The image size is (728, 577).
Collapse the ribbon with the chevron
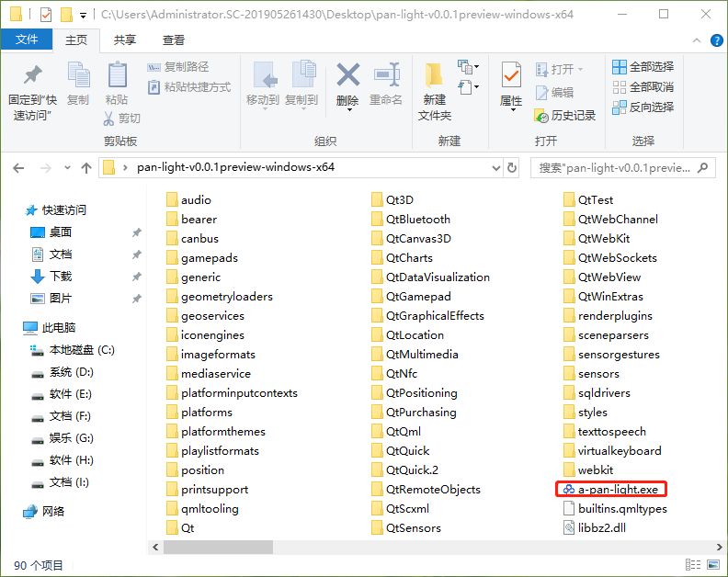point(697,40)
